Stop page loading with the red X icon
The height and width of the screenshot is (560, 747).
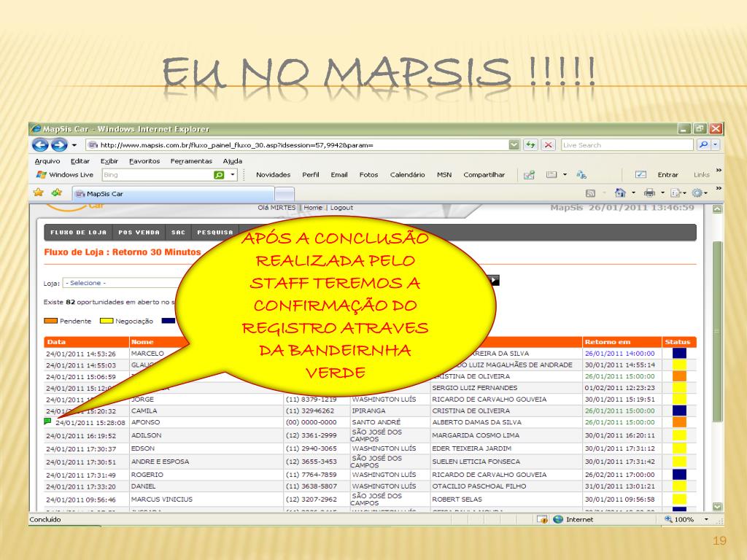(x=549, y=145)
